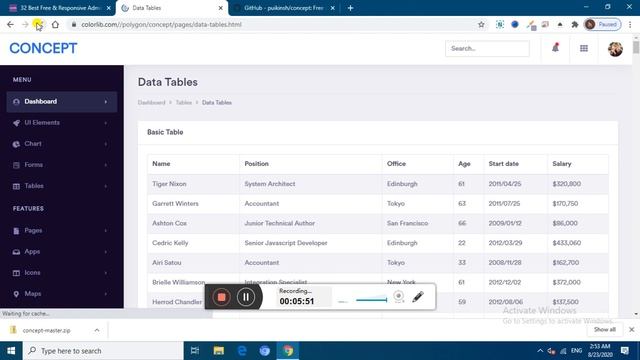Open the Windows Start menu
Screen dimensions: 640x360
[x=11, y=351]
